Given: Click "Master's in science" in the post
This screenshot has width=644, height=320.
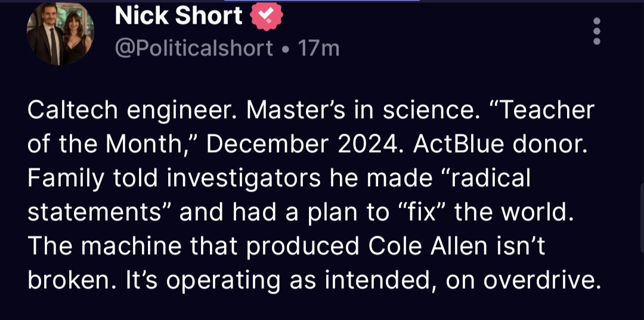Looking at the screenshot, I should point(356,110).
